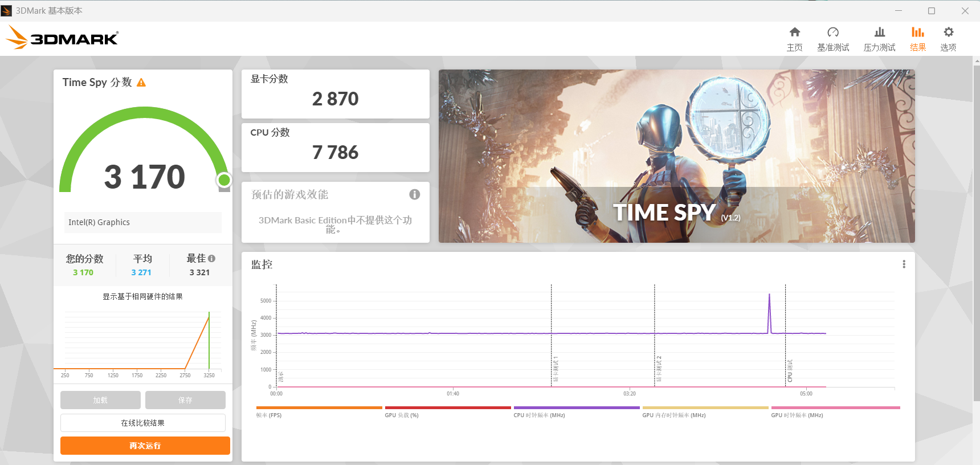Open the Benchmarks (基准测试) gauge icon

tap(832, 32)
